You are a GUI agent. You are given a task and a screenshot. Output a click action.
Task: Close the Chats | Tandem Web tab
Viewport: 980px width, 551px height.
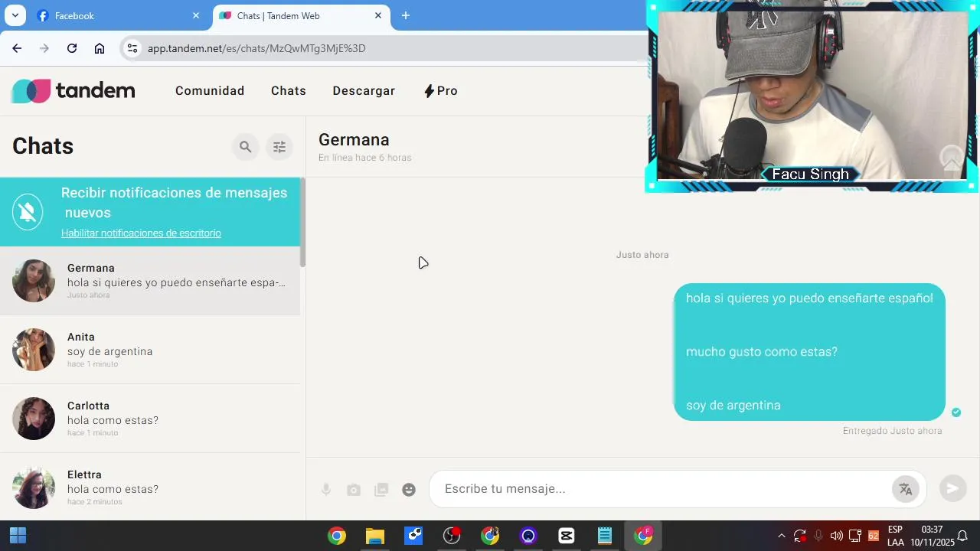click(378, 15)
